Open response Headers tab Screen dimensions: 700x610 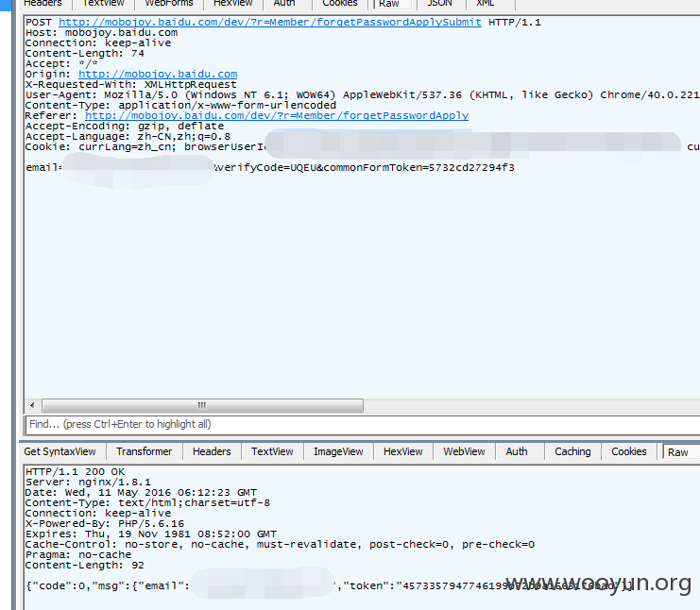point(212,451)
